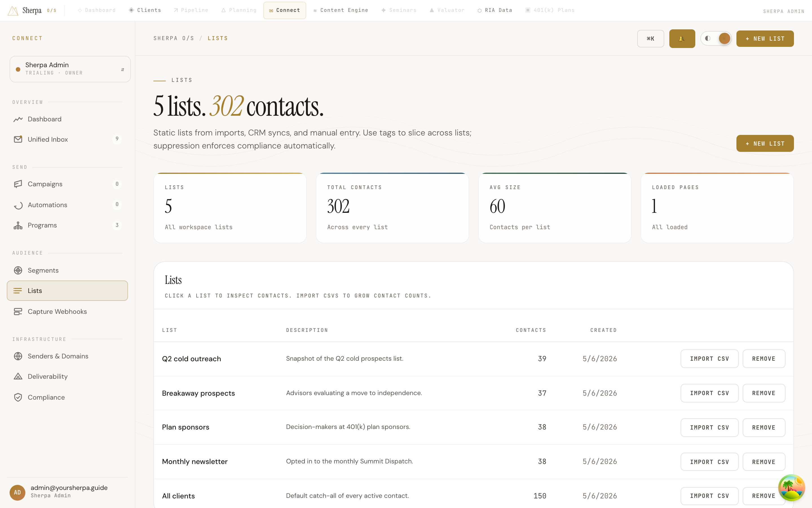Click the Lists breadcrumb
812x508 pixels.
[x=218, y=38]
